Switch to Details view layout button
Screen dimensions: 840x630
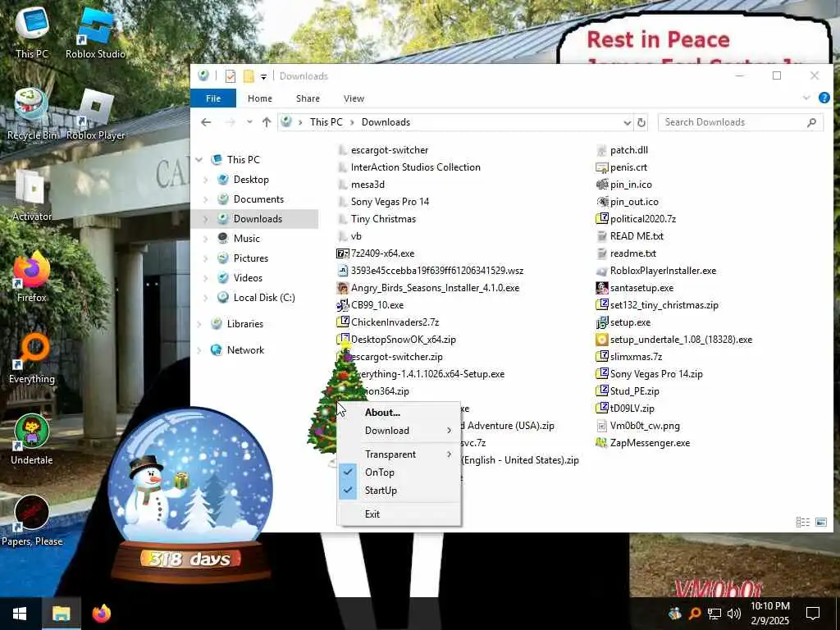(x=802, y=522)
